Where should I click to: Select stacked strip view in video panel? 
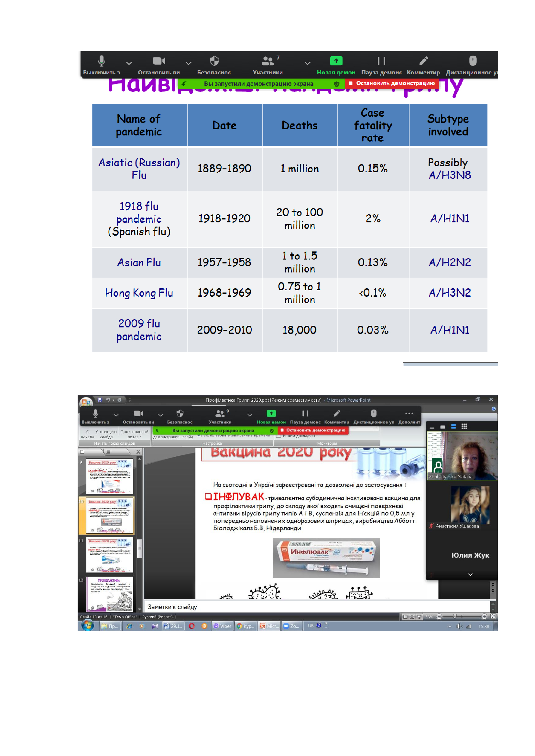click(453, 427)
